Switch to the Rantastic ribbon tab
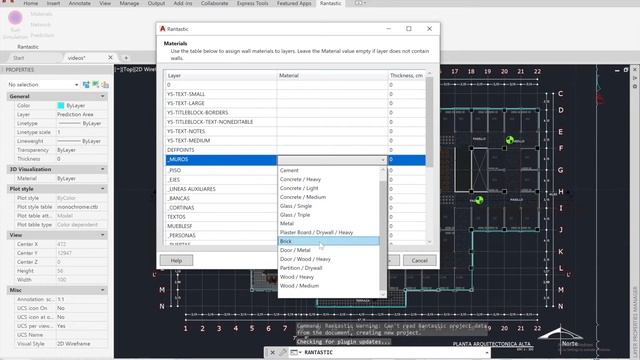Viewport: 640px width, 360px height. point(331,3)
